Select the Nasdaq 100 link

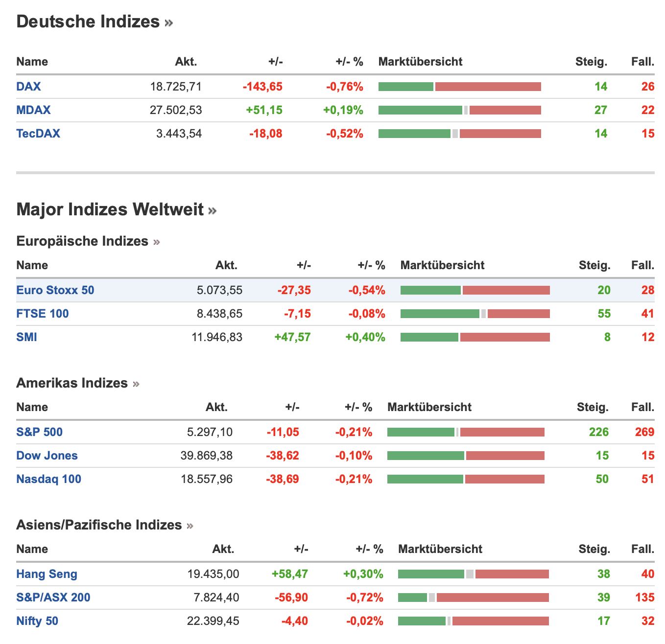point(48,479)
